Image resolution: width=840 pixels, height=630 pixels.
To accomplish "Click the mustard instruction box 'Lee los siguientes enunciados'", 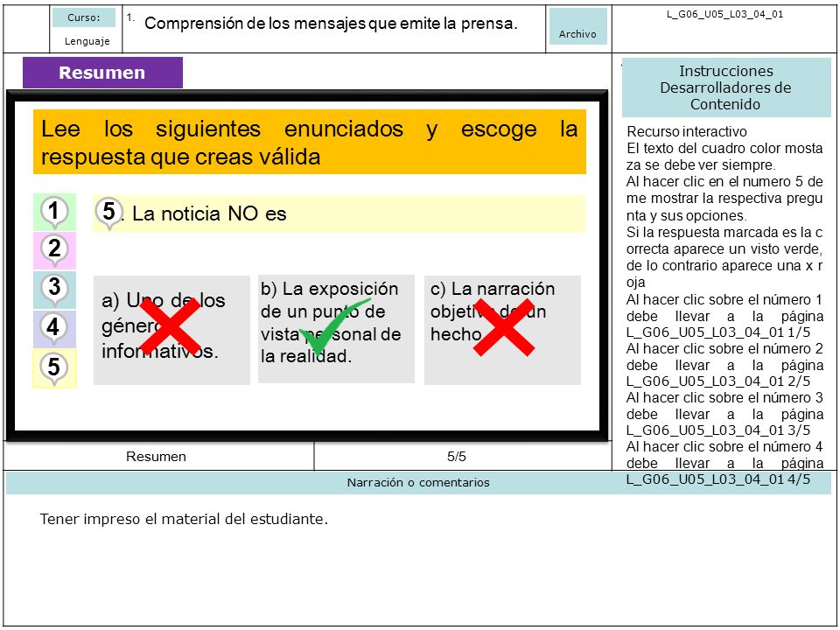I will coord(309,142).
